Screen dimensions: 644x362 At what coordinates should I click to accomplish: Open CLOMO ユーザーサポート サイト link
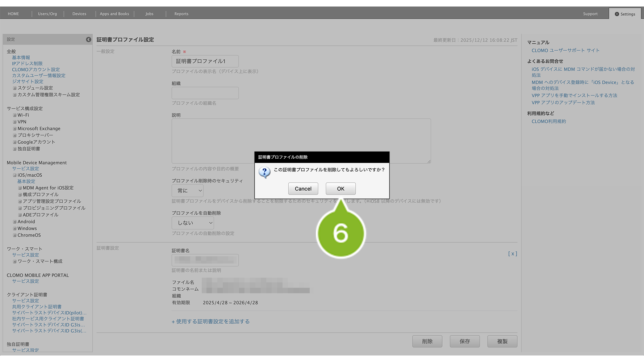(x=565, y=50)
